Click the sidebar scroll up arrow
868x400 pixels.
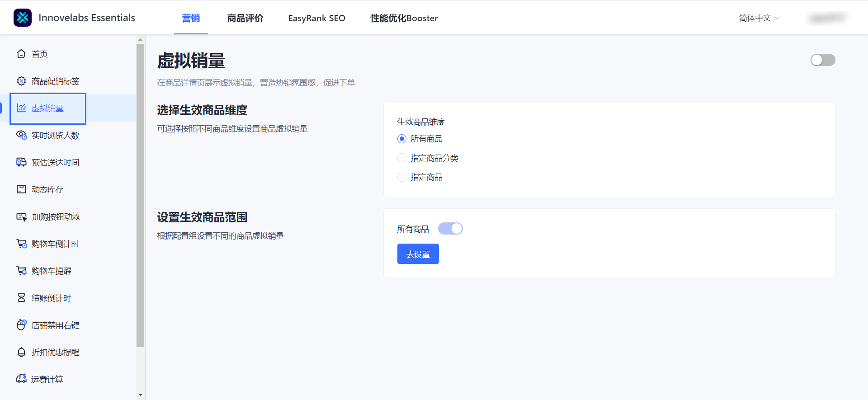[x=140, y=40]
